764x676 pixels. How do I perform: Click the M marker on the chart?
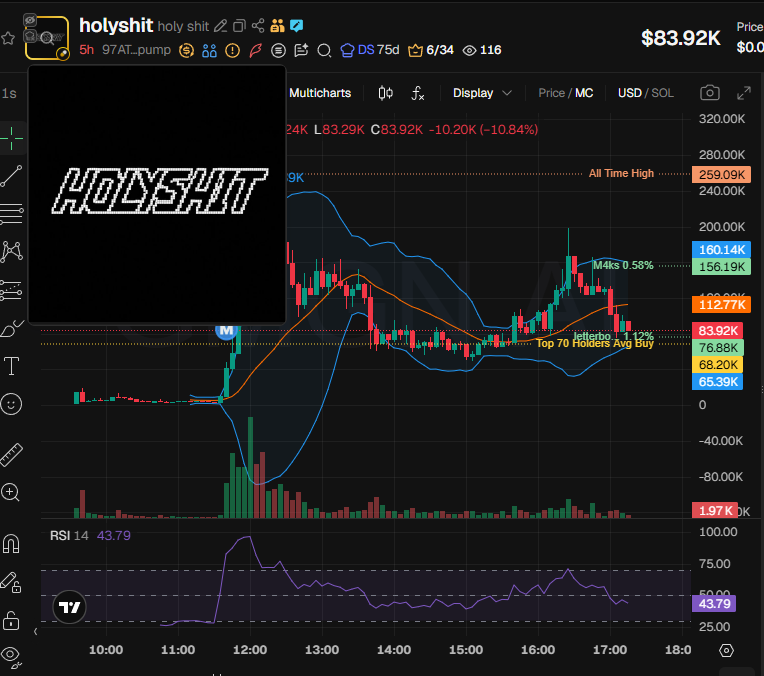click(x=227, y=330)
